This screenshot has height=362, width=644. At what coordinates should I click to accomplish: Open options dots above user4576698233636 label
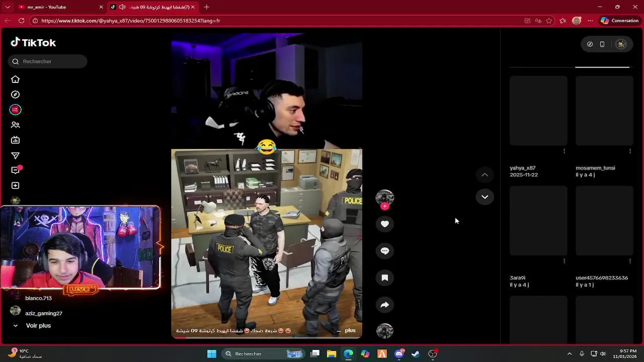coord(630,261)
